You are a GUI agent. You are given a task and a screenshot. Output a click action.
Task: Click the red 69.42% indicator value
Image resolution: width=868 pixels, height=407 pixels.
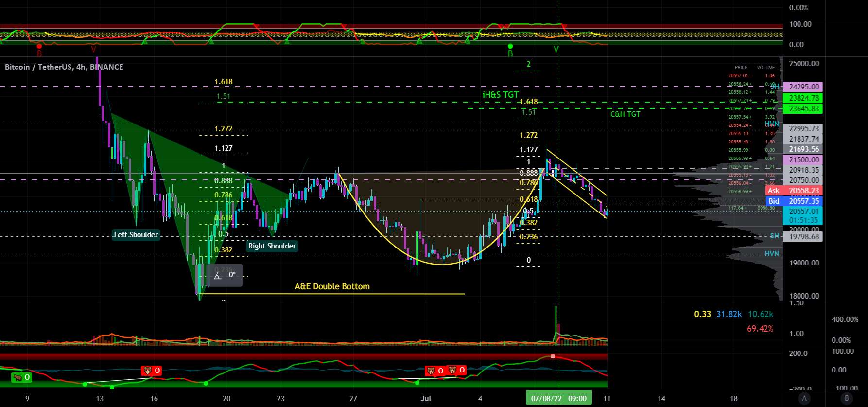point(760,329)
